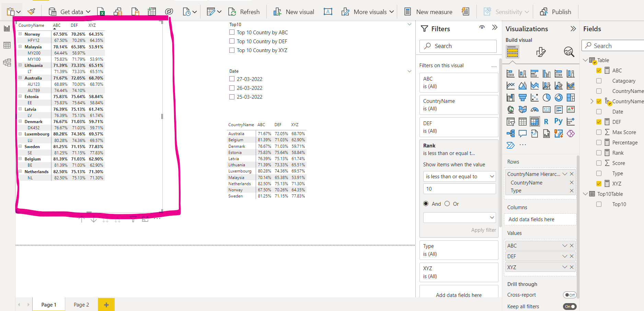Remove the DEF field from Values
The width and height of the screenshot is (644, 311).
[x=572, y=256]
